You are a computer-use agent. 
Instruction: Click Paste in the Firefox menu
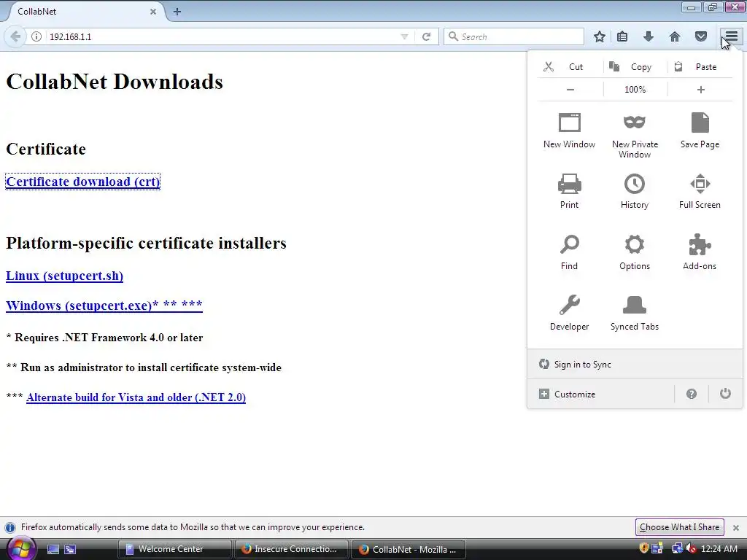tap(700, 66)
